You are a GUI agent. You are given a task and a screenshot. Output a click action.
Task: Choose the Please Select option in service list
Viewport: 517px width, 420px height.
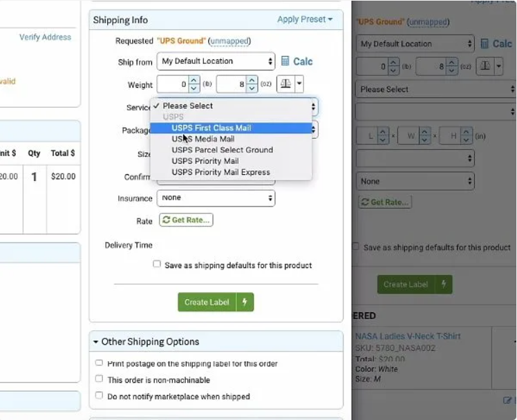(x=231, y=106)
